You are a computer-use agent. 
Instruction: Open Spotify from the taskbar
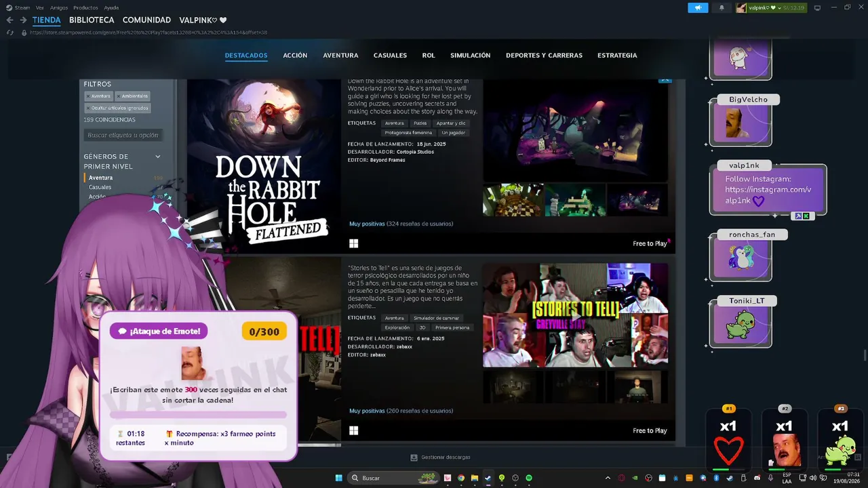pyautogui.click(x=529, y=478)
